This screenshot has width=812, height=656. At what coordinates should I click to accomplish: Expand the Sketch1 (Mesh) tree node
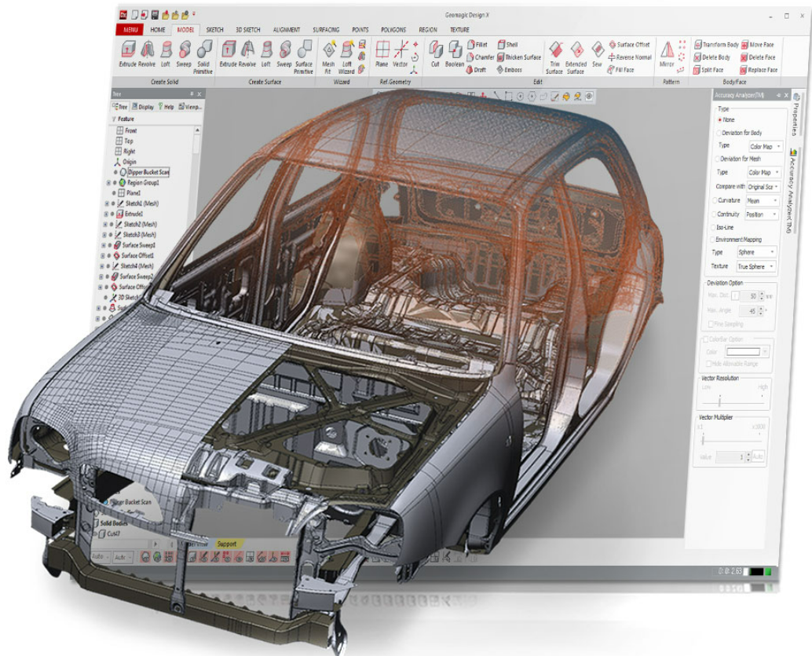pos(107,203)
